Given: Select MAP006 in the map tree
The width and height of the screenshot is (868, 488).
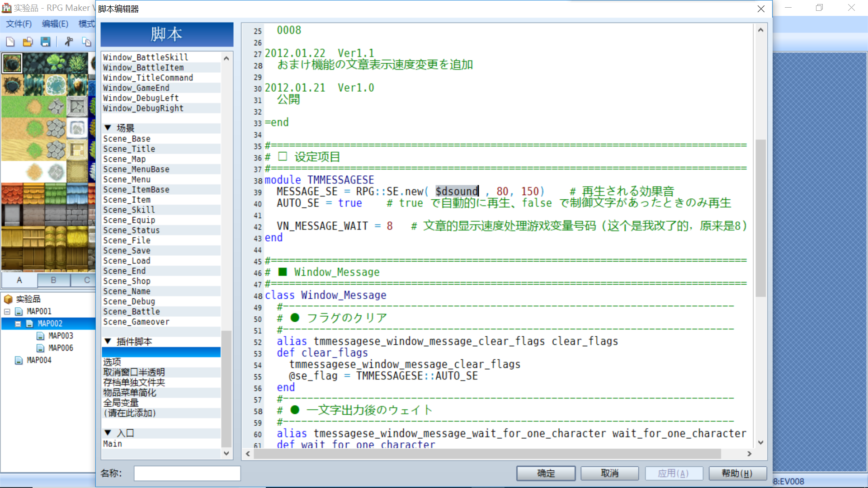Looking at the screenshot, I should 61,348.
